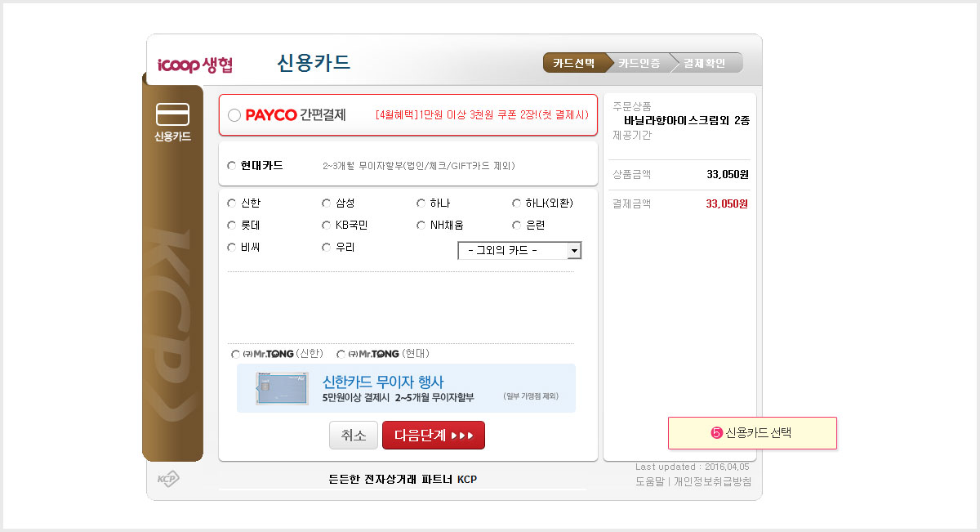Viewport: 980px width, 532px height.
Task: Select 신한 card radio button
Action: point(231,203)
